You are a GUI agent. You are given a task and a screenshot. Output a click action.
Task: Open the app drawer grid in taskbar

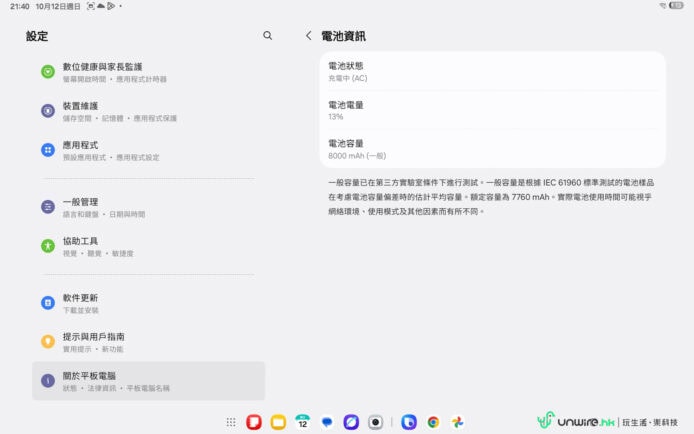coord(231,423)
